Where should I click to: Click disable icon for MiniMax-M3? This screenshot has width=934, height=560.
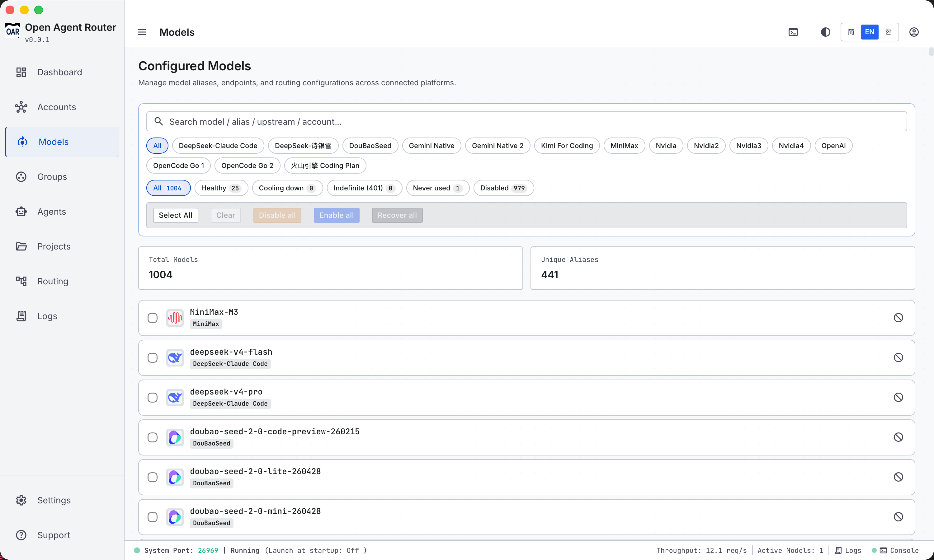[x=899, y=318]
